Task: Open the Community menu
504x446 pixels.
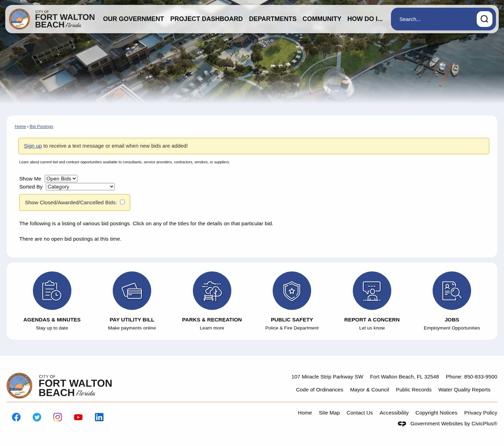Action: [x=322, y=19]
